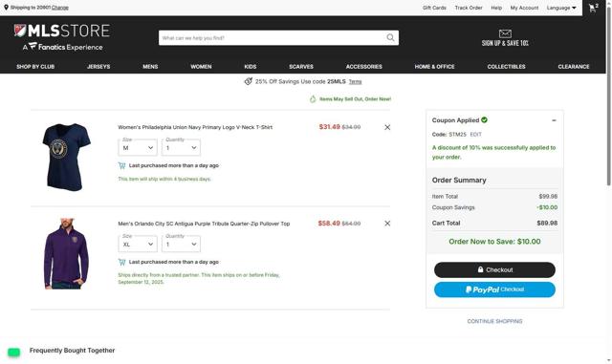Open the Collectibles menu
The image size is (612, 364).
click(506, 67)
